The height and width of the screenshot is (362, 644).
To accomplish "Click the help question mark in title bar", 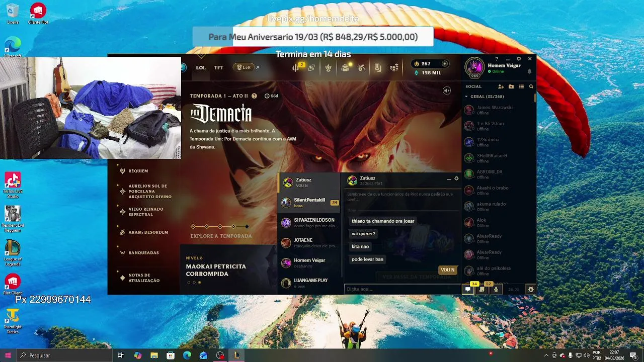I will 497,59.
